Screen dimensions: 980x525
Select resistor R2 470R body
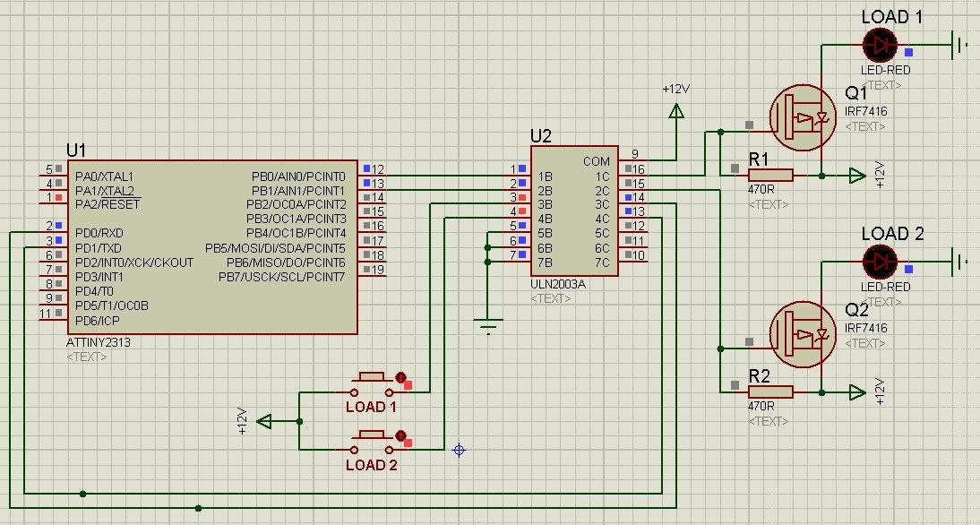770,392
